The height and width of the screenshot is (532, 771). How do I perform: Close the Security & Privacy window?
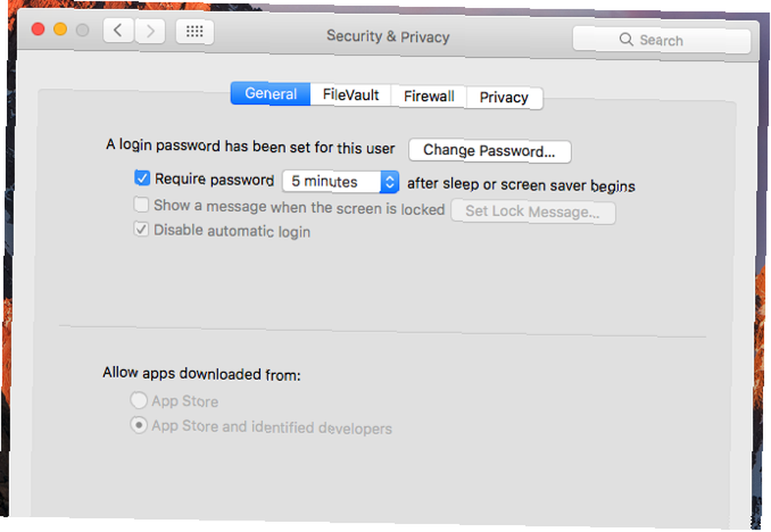(x=38, y=29)
